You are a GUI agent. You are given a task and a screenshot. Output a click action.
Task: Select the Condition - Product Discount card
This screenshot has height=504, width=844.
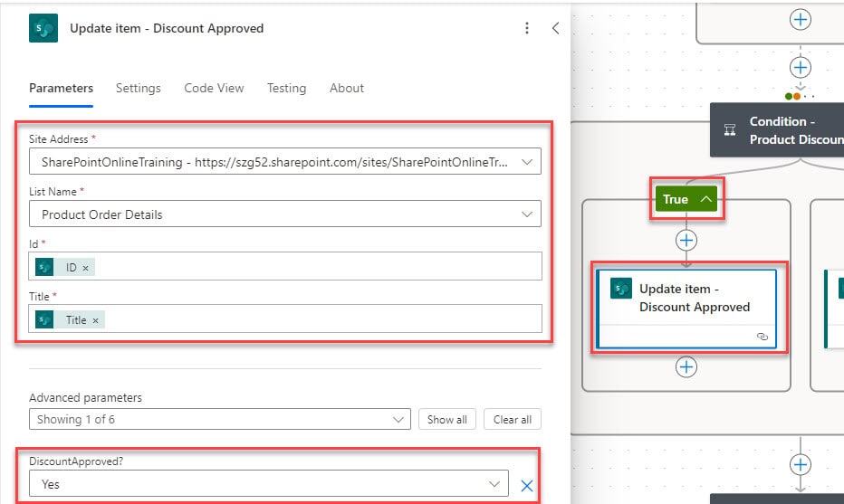[x=777, y=130]
